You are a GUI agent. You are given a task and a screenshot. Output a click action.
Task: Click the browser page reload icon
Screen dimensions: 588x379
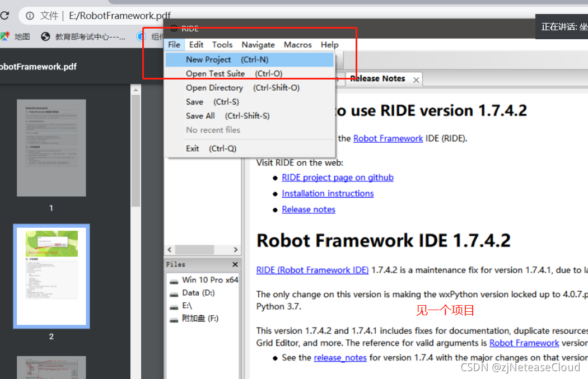click(5, 15)
